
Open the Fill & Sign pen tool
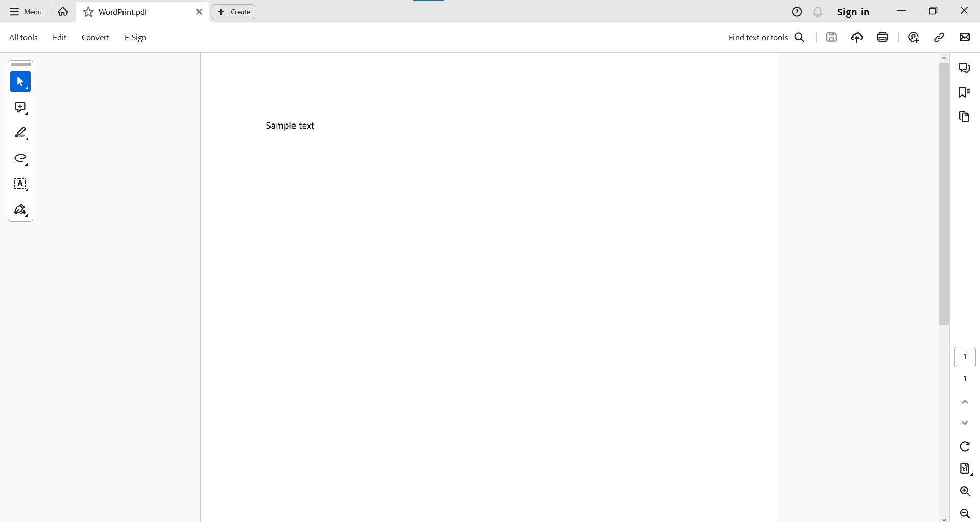point(20,210)
